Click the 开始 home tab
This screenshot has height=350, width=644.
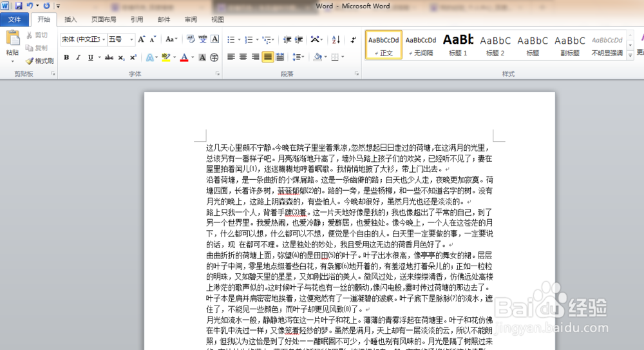44,19
